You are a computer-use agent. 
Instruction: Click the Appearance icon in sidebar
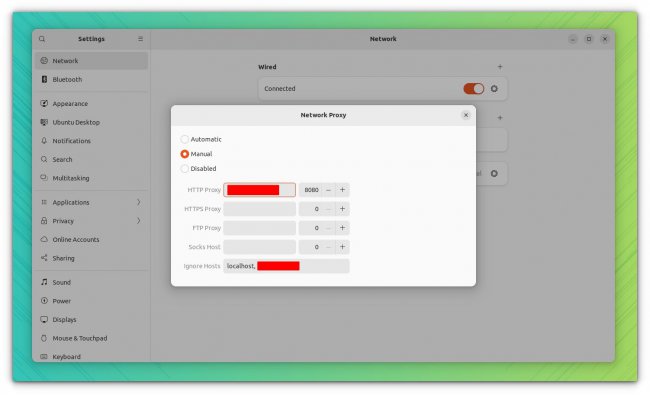tap(44, 103)
